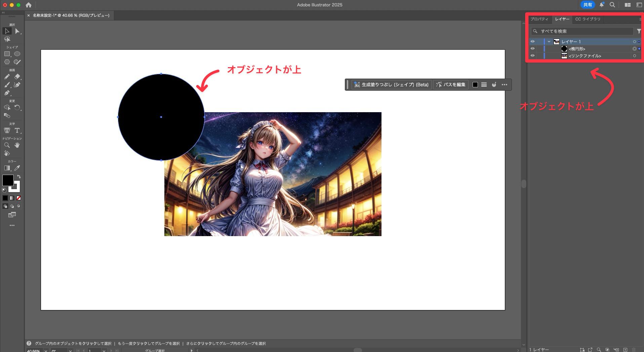Select the Rectangle shape tool
This screenshot has width=644, height=352.
[7, 54]
